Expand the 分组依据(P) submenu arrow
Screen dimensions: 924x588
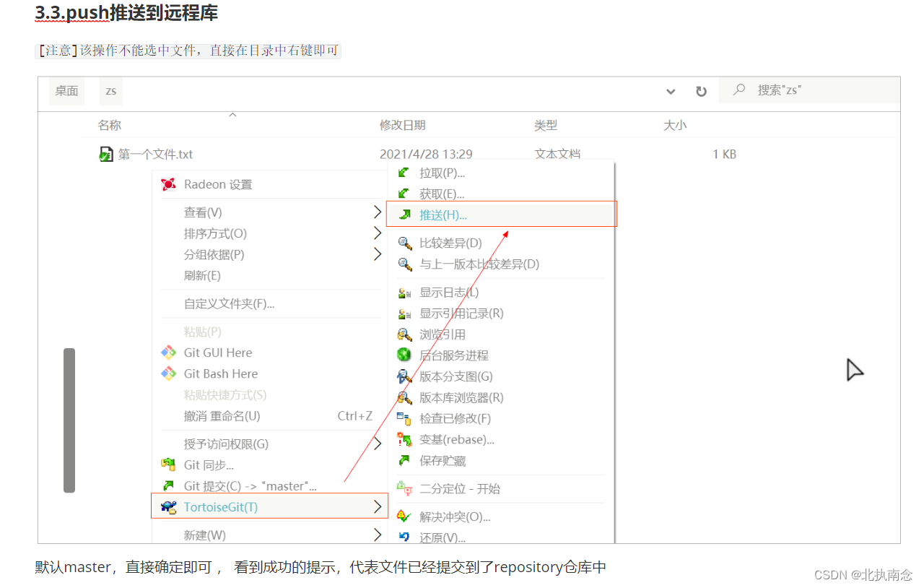point(377,254)
